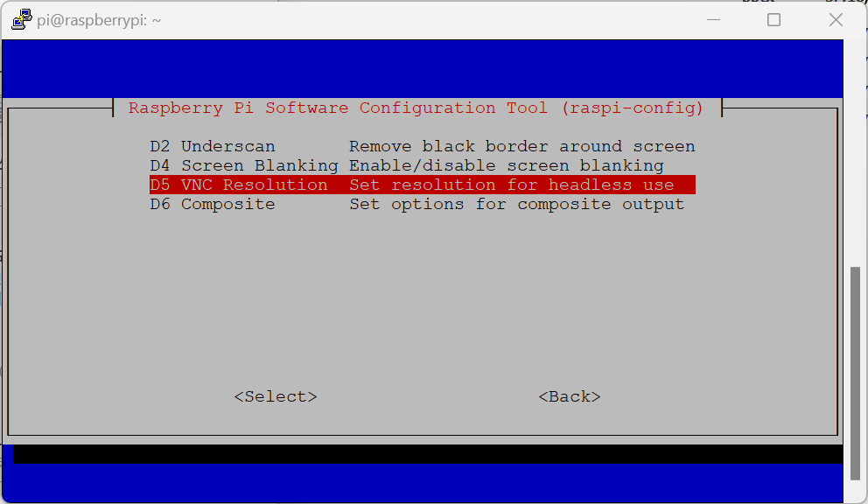Viewport: 868px width, 504px height.
Task: Go back using the <Back> button
Action: 569,396
